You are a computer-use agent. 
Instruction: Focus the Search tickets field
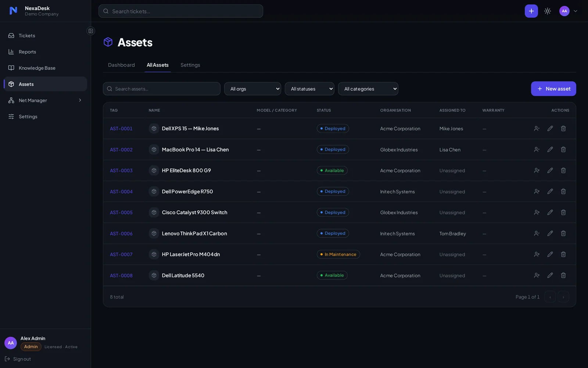[180, 11]
